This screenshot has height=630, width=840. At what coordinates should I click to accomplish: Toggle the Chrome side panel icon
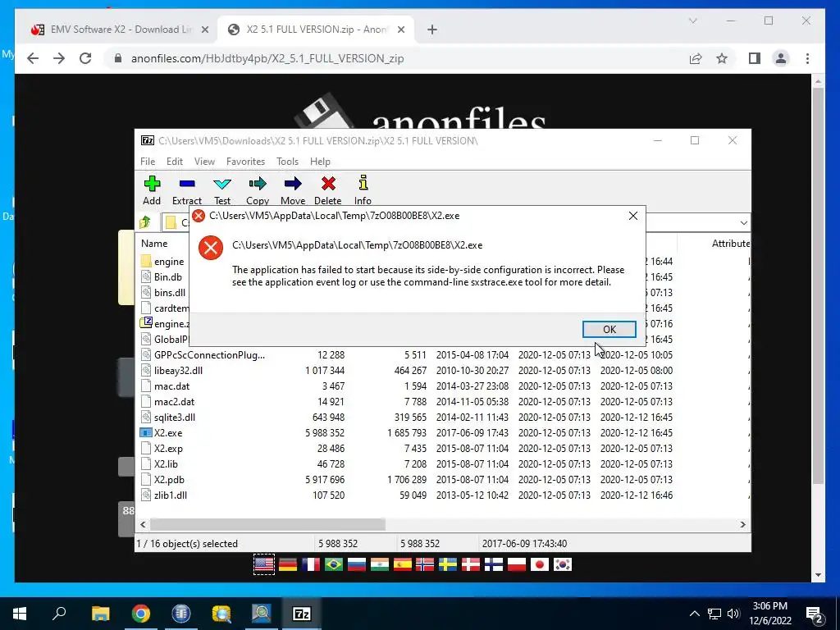point(755,58)
